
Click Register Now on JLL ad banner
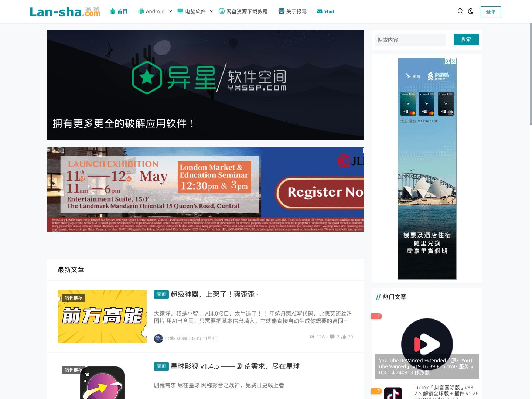point(321,192)
